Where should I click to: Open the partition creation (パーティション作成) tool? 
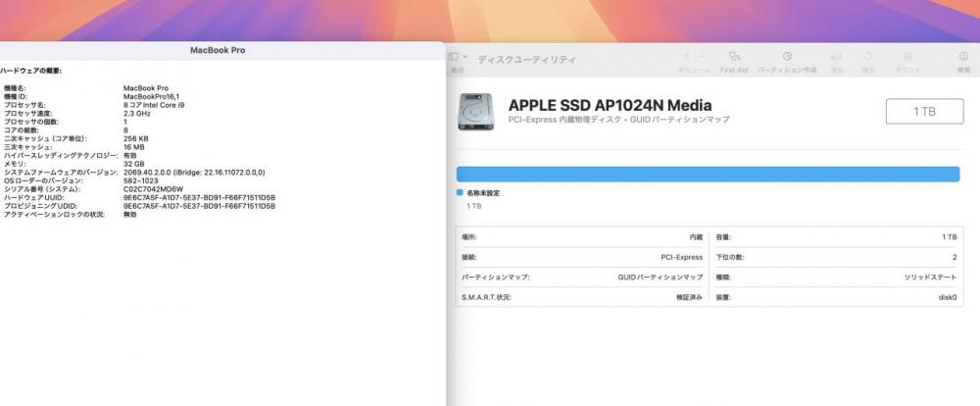click(787, 56)
